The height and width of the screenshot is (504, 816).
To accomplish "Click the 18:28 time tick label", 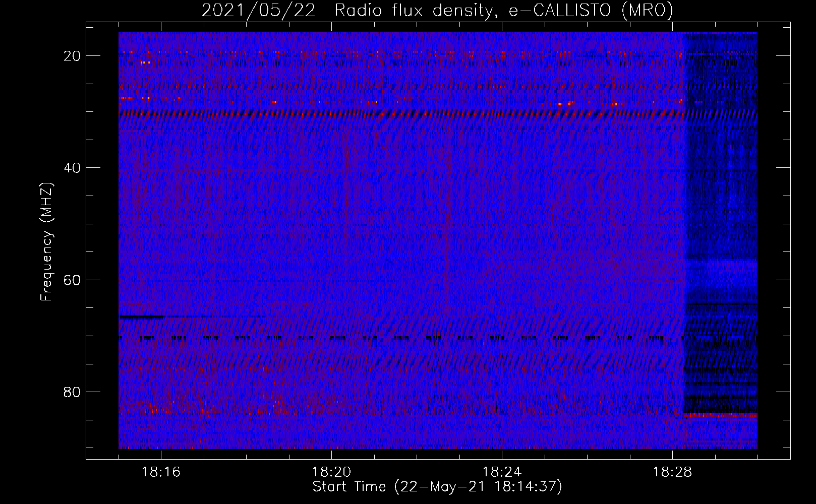I will click(672, 472).
